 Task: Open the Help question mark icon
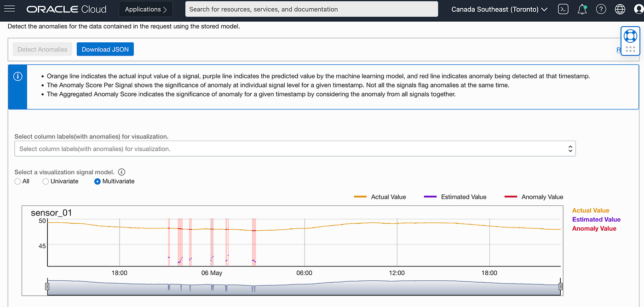(x=601, y=9)
